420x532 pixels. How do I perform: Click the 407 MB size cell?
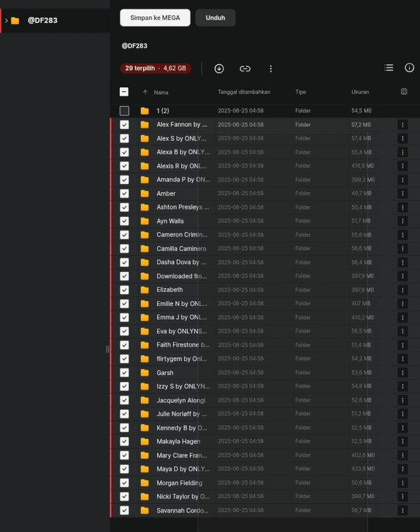tap(361, 304)
